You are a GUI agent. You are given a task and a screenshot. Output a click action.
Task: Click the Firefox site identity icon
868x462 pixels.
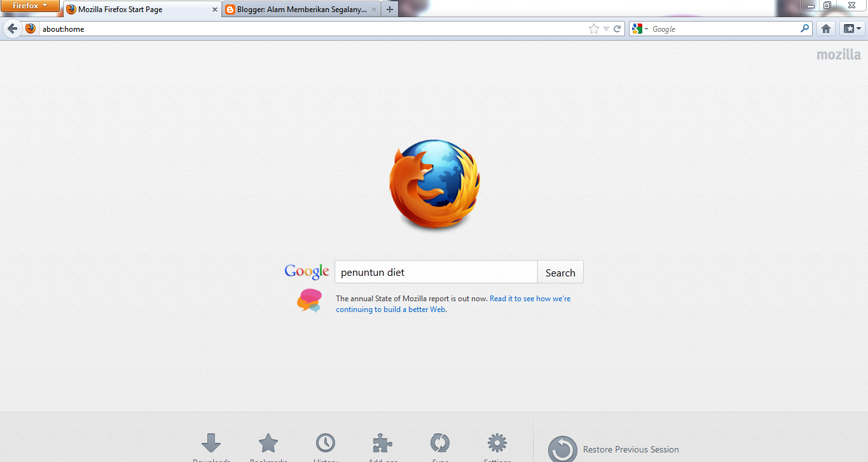click(x=31, y=29)
